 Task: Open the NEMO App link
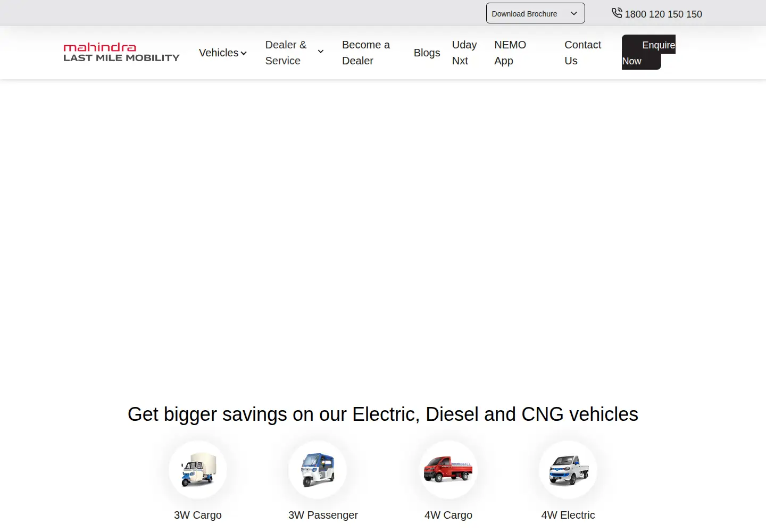510,53
